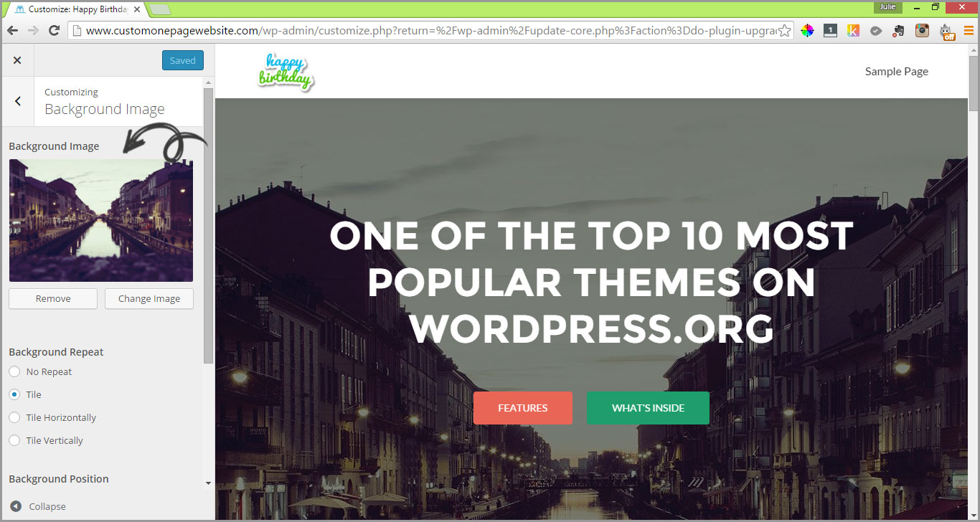Select Tile Vertically radio option

[x=14, y=440]
